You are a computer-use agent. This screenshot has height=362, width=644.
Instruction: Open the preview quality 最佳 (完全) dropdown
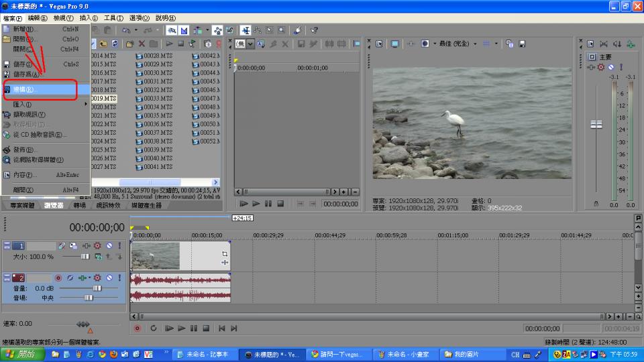[458, 44]
